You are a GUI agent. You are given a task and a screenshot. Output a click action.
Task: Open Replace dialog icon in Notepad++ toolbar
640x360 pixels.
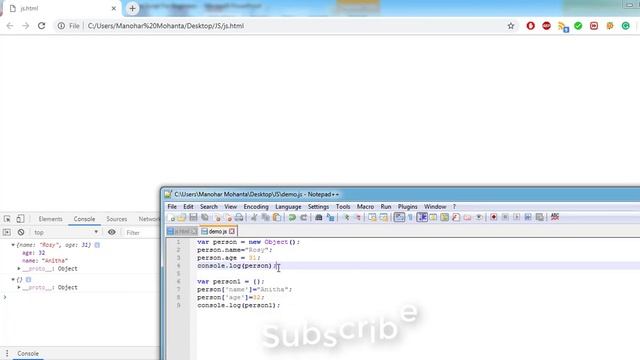click(x=330, y=218)
